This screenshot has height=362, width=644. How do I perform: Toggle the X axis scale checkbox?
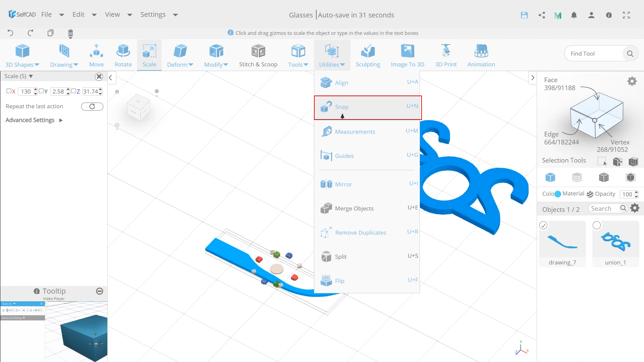[x=9, y=91]
